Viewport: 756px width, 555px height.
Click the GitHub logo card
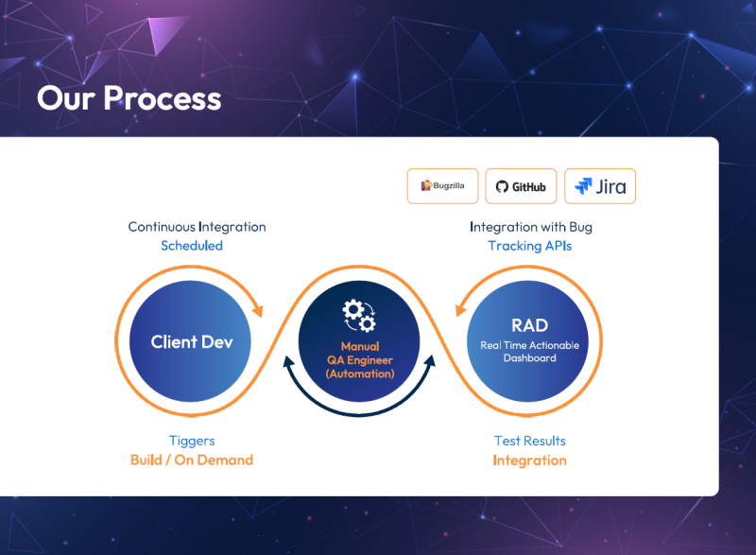point(521,186)
